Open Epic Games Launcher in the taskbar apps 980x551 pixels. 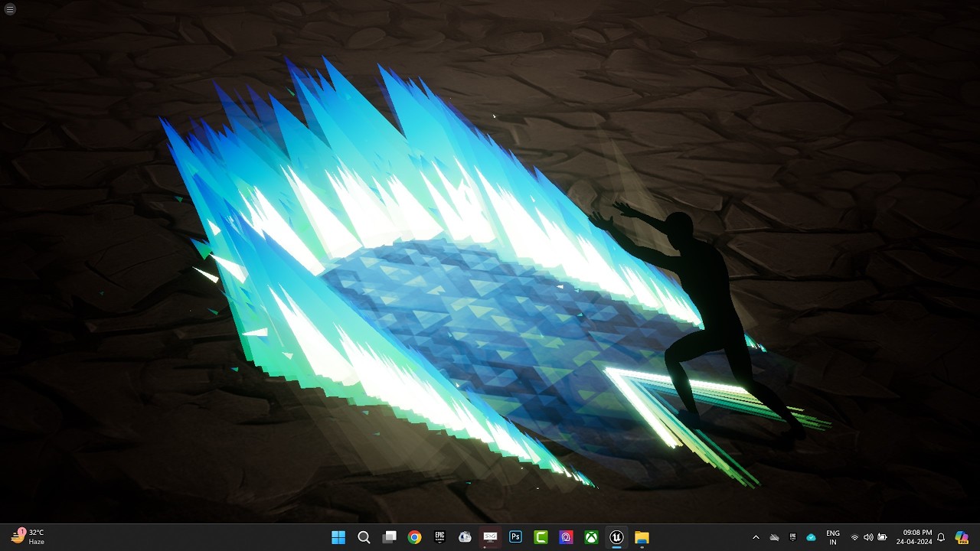click(x=439, y=537)
